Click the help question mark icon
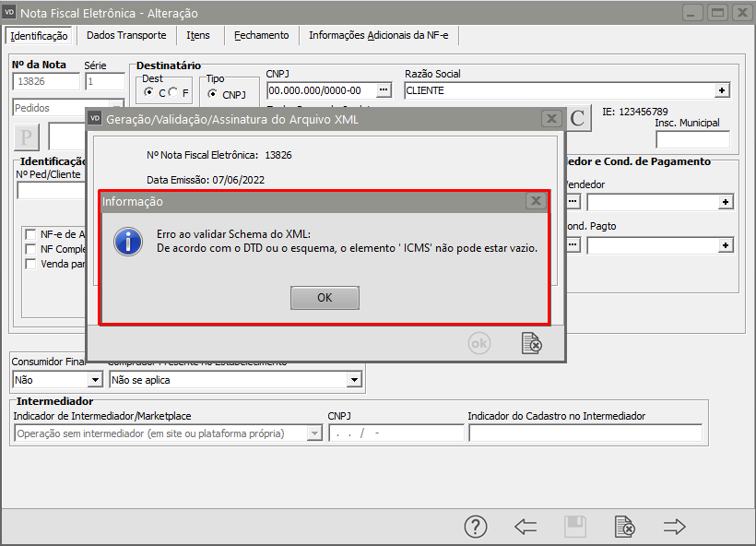The width and height of the screenshot is (756, 546). click(475, 527)
